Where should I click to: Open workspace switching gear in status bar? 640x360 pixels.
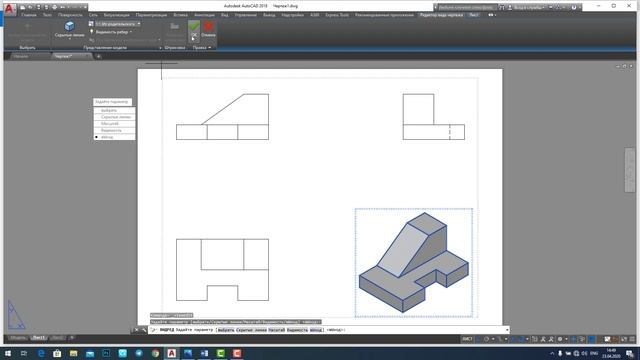(560, 339)
